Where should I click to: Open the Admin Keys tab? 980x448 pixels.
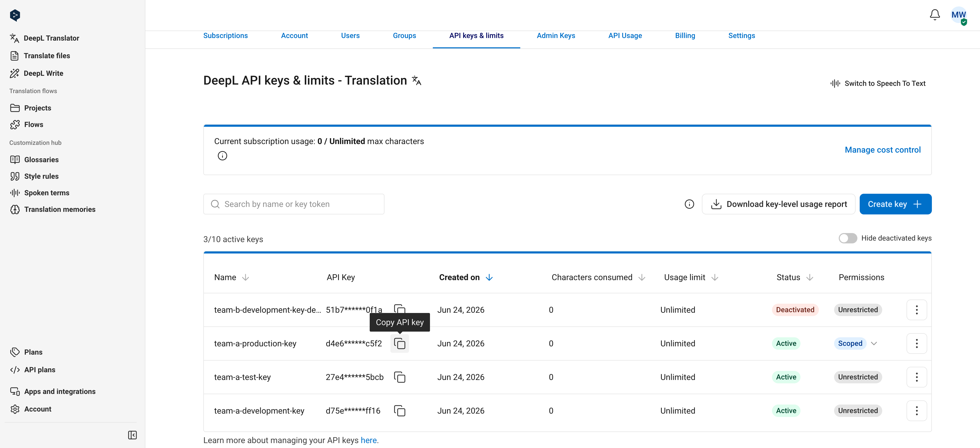coord(556,36)
